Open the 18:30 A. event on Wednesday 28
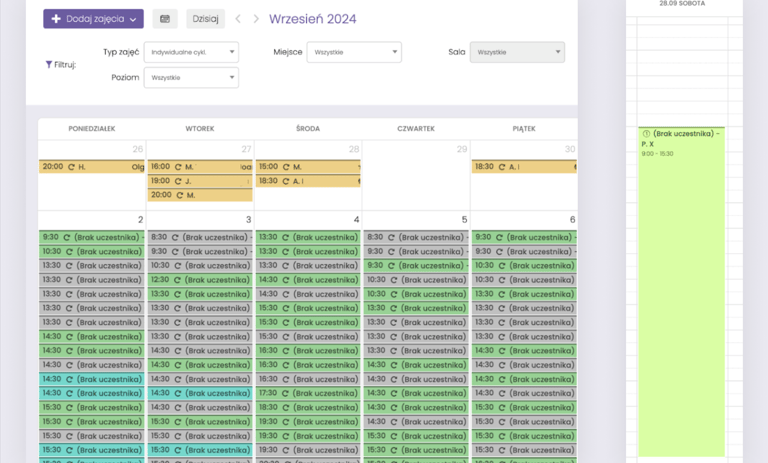Screen dimensions: 768x463 coord(308,181)
